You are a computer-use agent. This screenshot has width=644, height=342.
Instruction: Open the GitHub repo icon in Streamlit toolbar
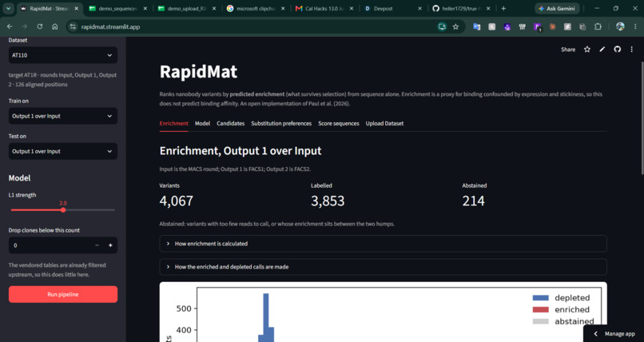pos(617,50)
